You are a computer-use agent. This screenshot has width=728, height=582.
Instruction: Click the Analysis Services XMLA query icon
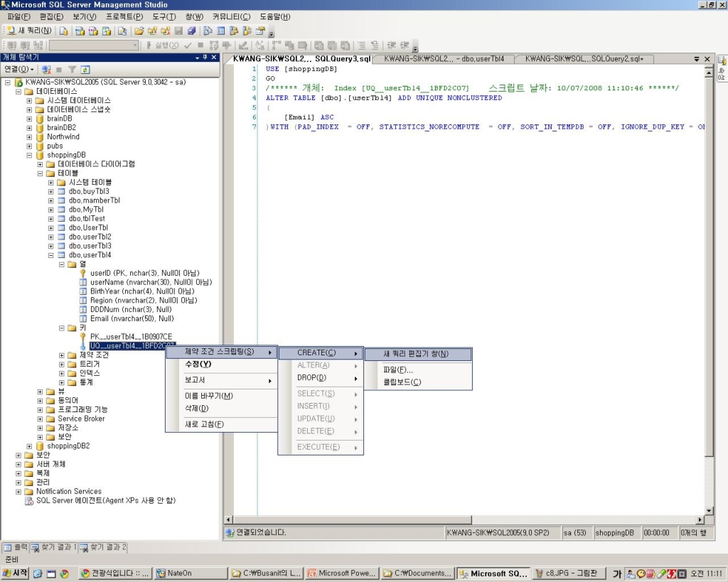click(107, 31)
